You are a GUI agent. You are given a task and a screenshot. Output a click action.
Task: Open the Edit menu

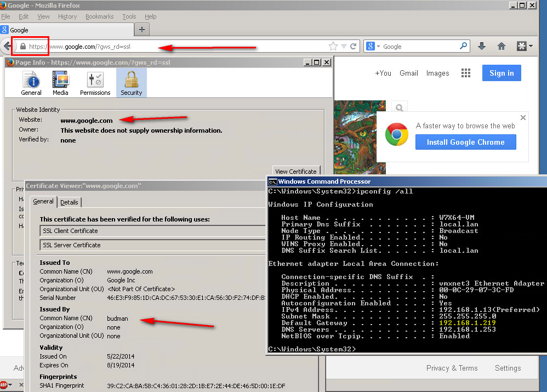point(24,16)
